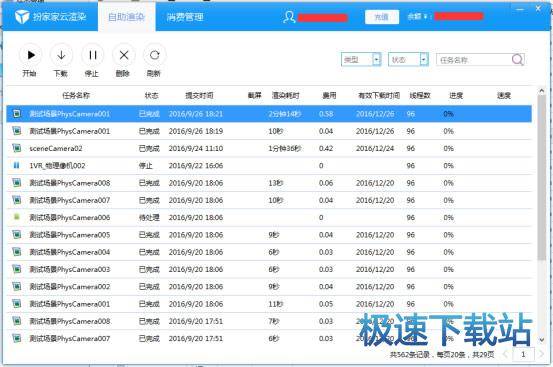Click the 1分钟36秒 render time cell
The image size is (553, 367).
coord(285,148)
